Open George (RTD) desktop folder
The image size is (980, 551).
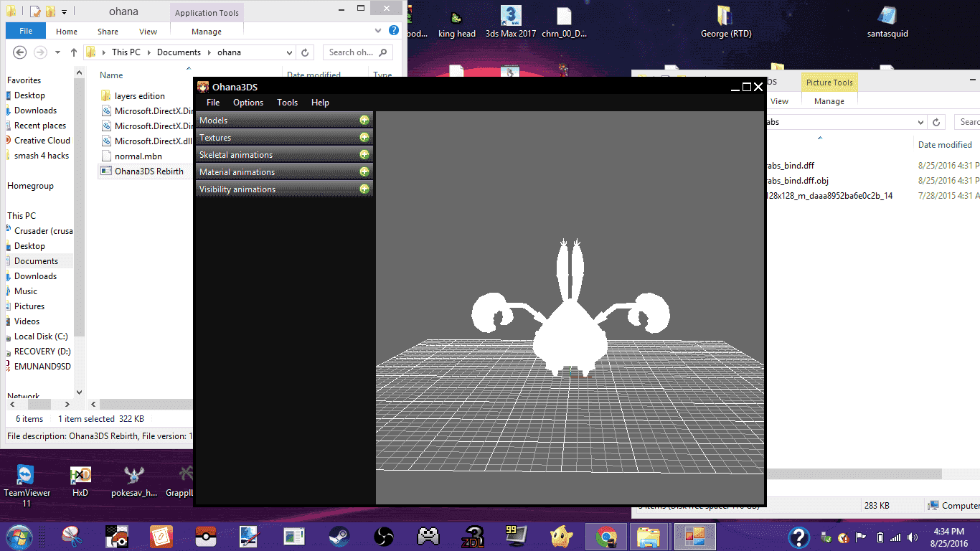click(726, 22)
